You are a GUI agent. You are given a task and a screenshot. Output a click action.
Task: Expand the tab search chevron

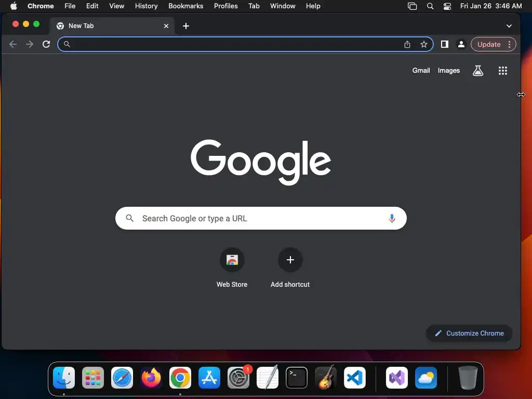(509, 26)
